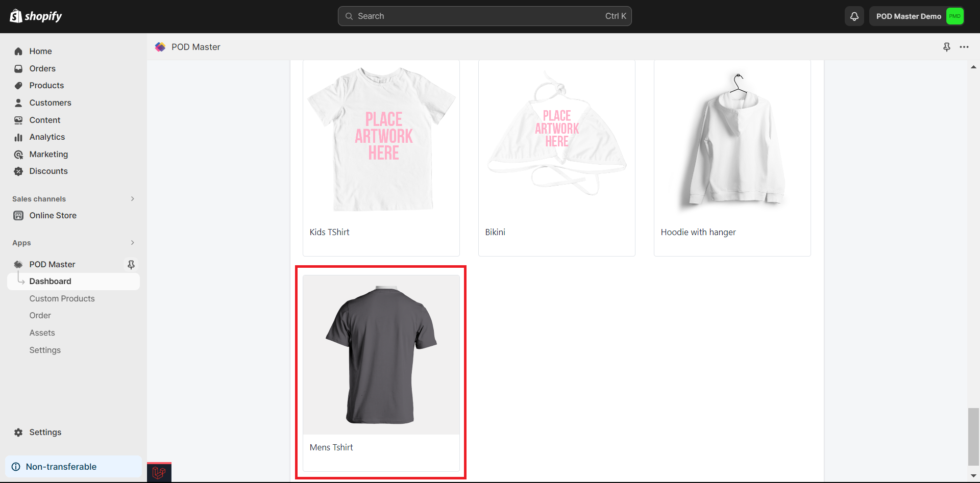Open the notifications bell
This screenshot has width=980, height=483.
point(854,16)
